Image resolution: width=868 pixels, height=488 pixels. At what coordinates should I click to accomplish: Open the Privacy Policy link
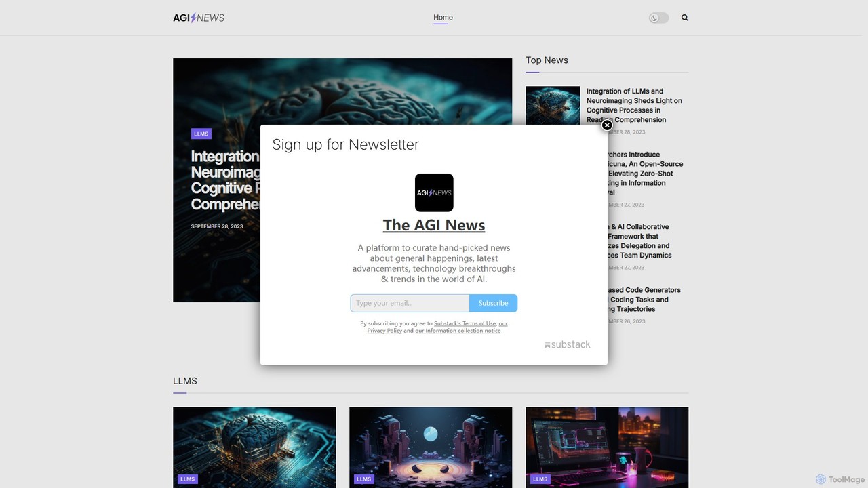click(x=384, y=331)
